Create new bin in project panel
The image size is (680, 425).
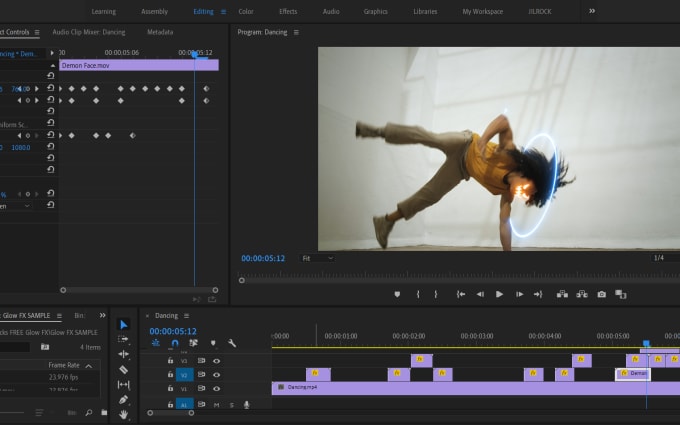tap(104, 412)
